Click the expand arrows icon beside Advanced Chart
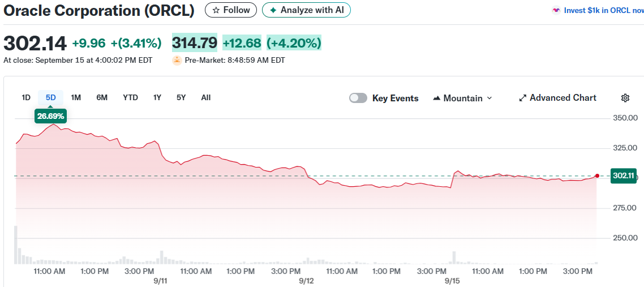 point(522,98)
